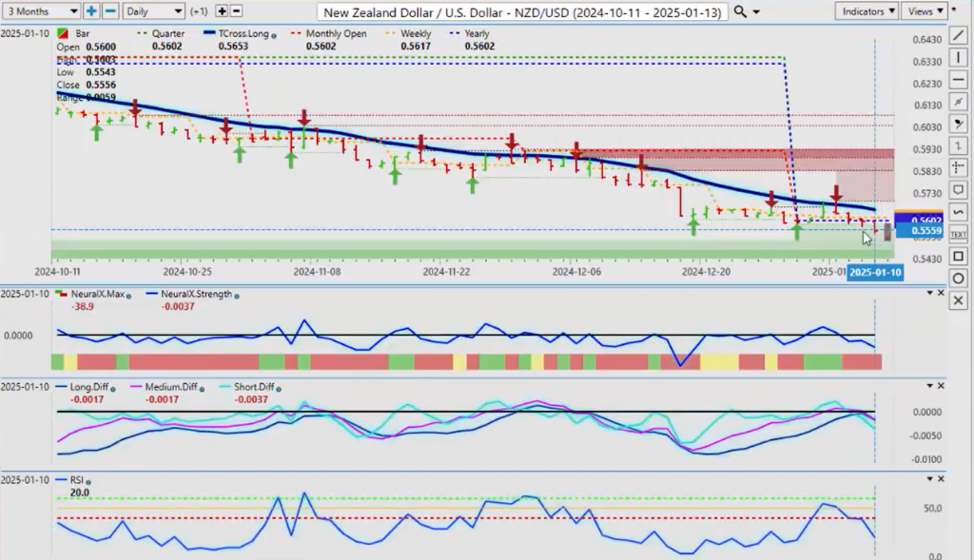Close the RSI indicator panel
Viewport: 974px width, 560px height.
click(941, 478)
